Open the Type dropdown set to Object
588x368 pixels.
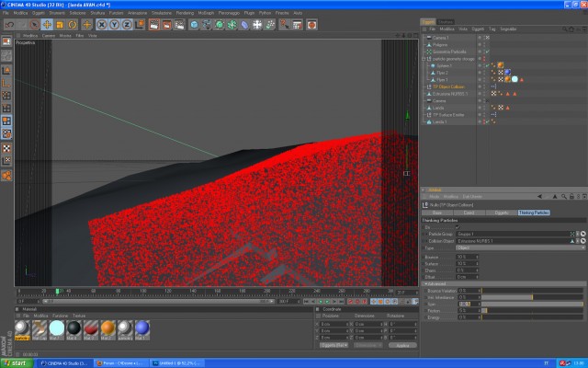(x=521, y=247)
